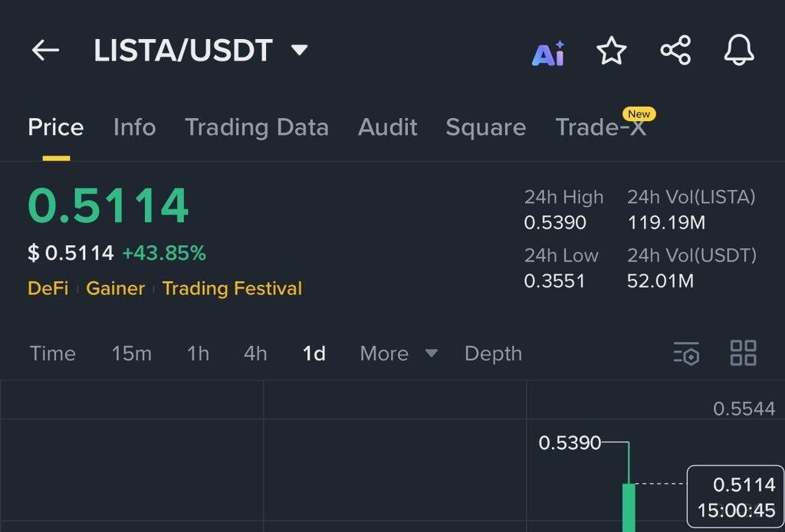The width and height of the screenshot is (785, 532).
Task: Tap the share icon
Action: click(x=675, y=51)
